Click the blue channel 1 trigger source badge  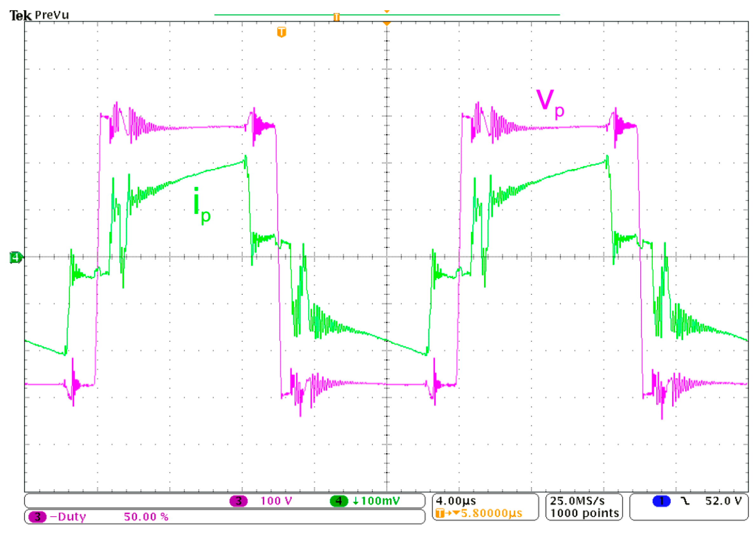pos(661,501)
